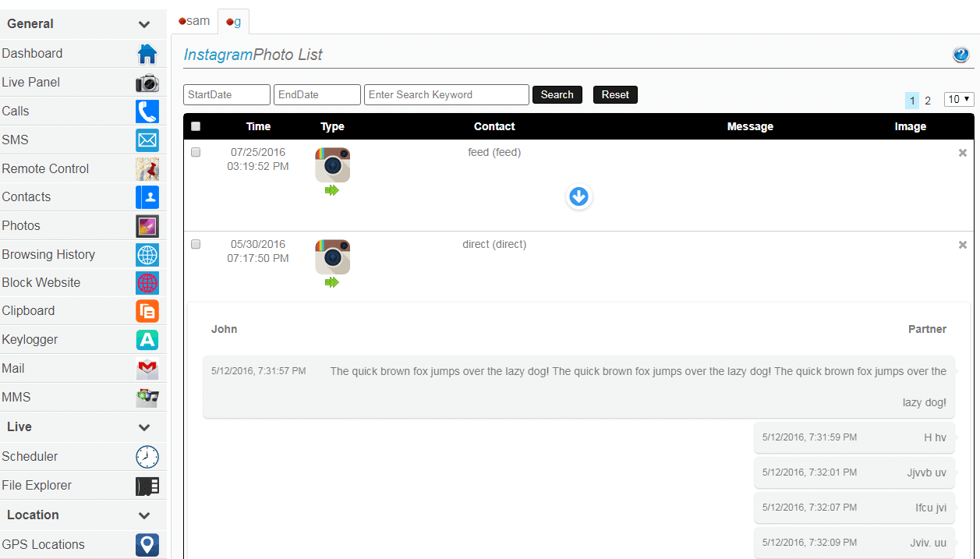Image resolution: width=980 pixels, height=559 pixels.
Task: Click the Type column header
Action: (x=332, y=126)
